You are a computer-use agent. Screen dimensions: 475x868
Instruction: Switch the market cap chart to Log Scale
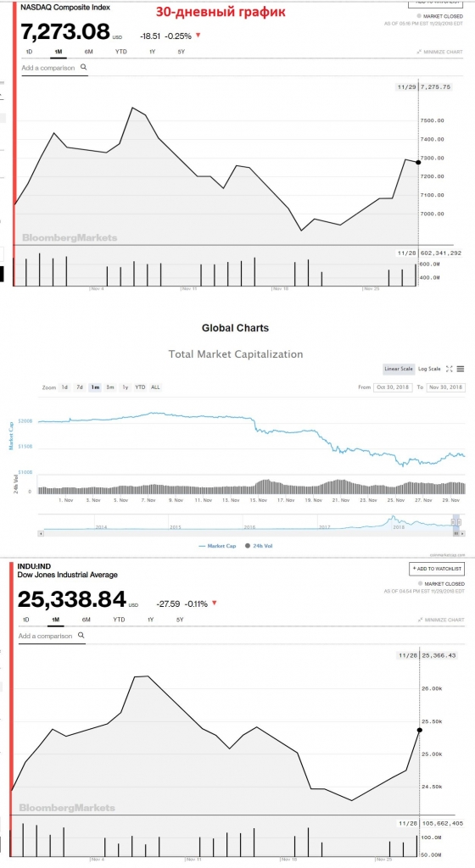(429, 369)
